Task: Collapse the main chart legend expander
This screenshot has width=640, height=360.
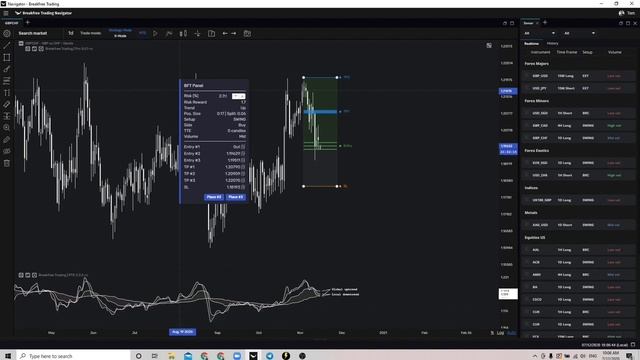Action: (21, 43)
